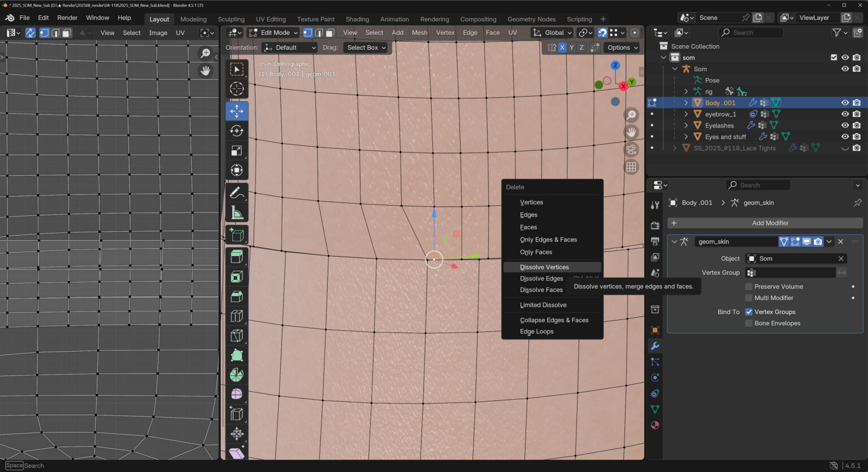Open the Options button in header
This screenshot has width=868, height=472.
coord(622,47)
